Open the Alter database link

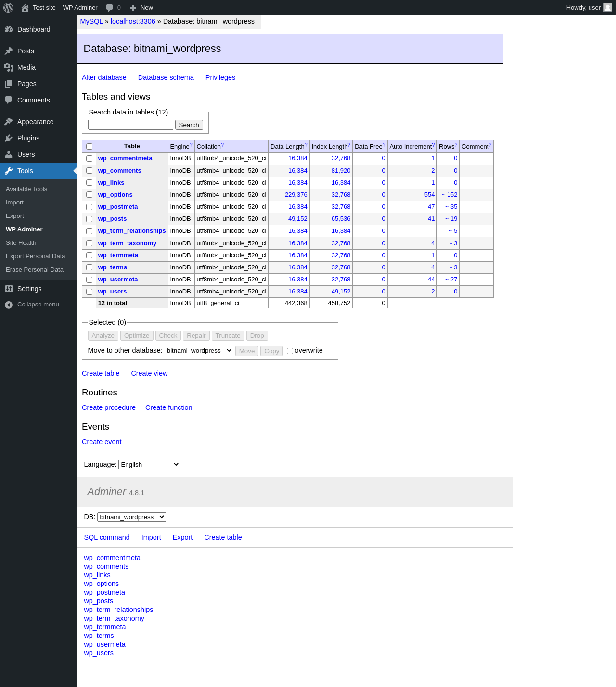point(104,77)
